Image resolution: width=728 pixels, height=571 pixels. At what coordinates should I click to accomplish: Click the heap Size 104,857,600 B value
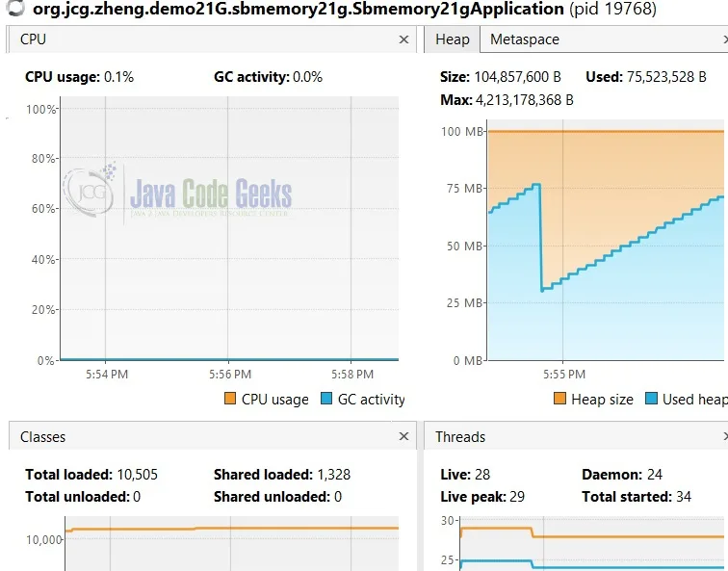(517, 77)
